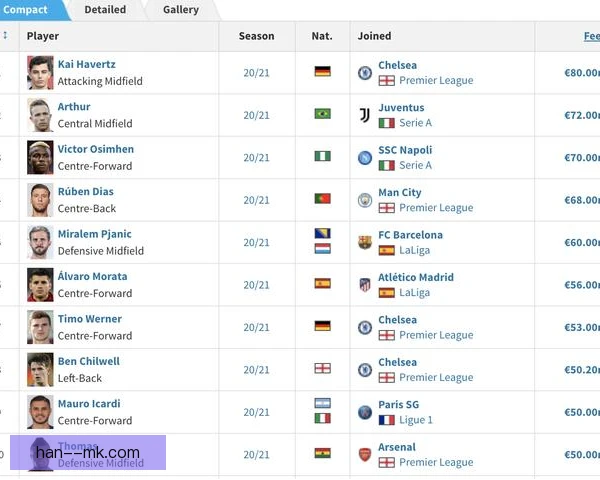600x480 pixels.
Task: Click the Chelsea crest in Kai Havertz row
Action: pyautogui.click(x=365, y=73)
